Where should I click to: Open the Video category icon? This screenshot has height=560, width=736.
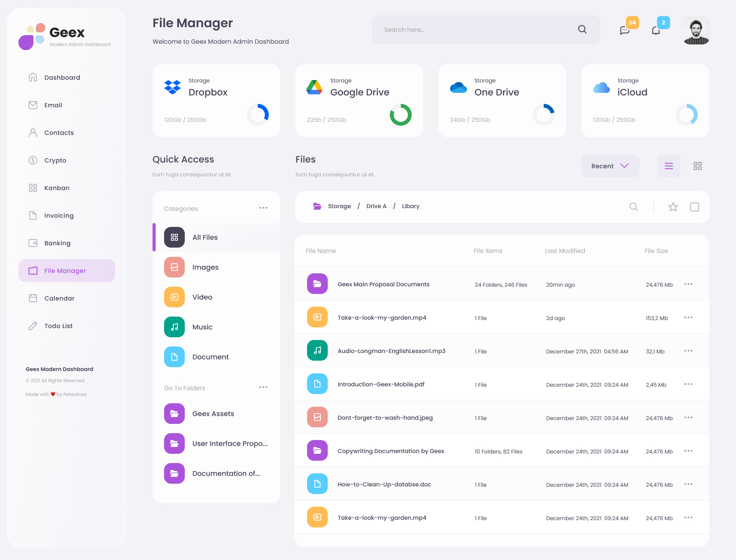pos(174,297)
